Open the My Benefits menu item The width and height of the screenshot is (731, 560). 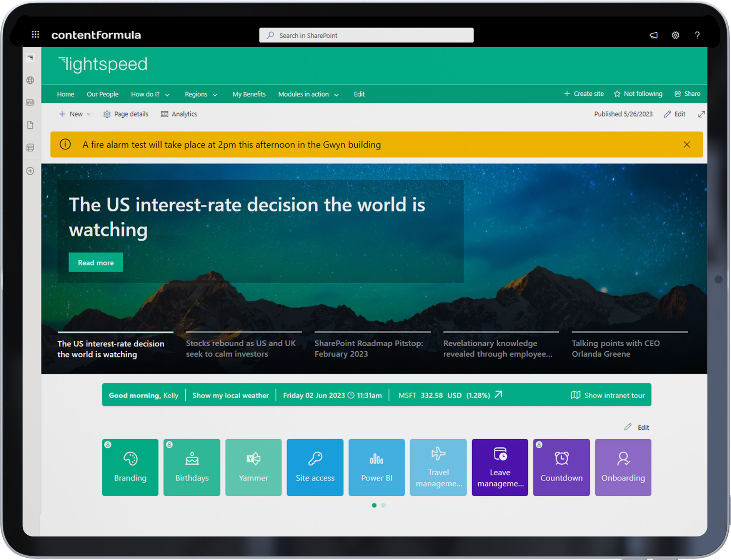tap(249, 94)
